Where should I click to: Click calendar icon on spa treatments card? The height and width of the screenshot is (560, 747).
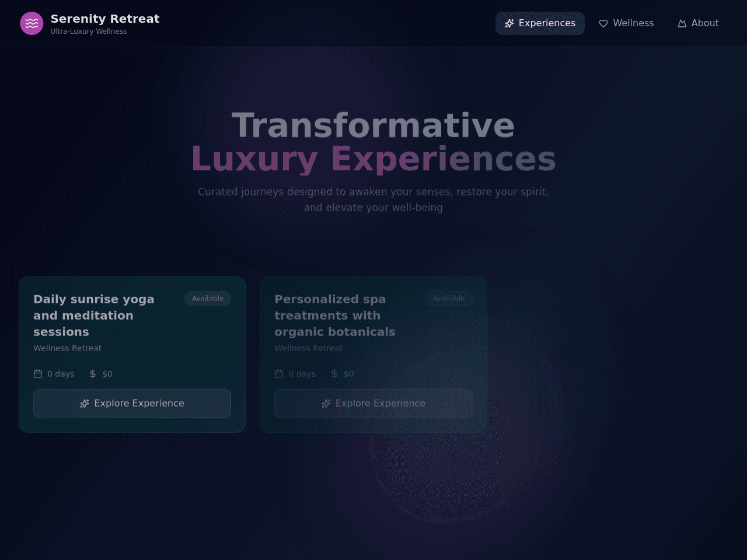tap(279, 374)
